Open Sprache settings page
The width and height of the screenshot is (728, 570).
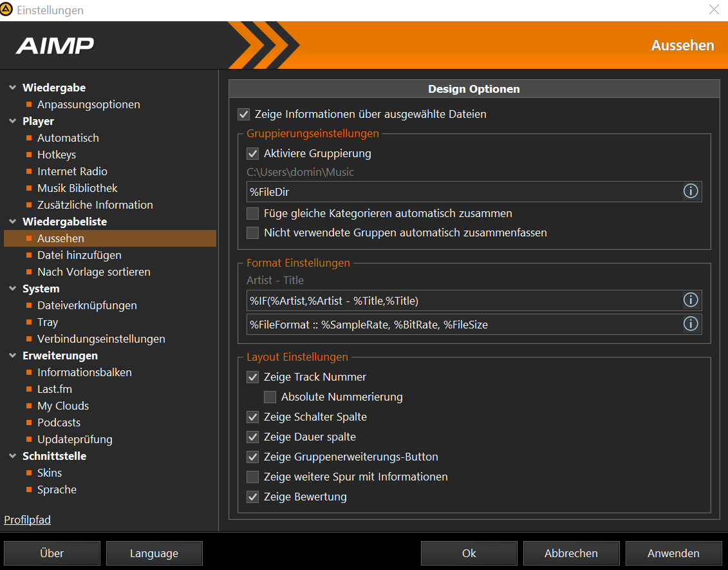[x=57, y=489]
